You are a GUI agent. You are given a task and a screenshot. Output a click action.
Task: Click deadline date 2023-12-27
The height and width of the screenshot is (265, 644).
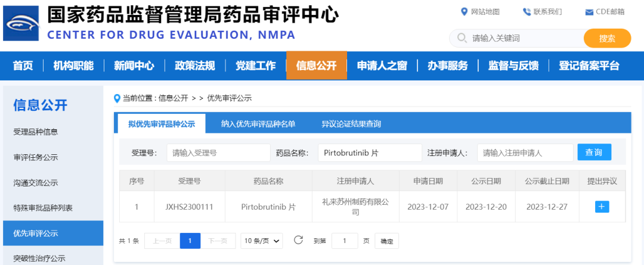pyautogui.click(x=547, y=207)
